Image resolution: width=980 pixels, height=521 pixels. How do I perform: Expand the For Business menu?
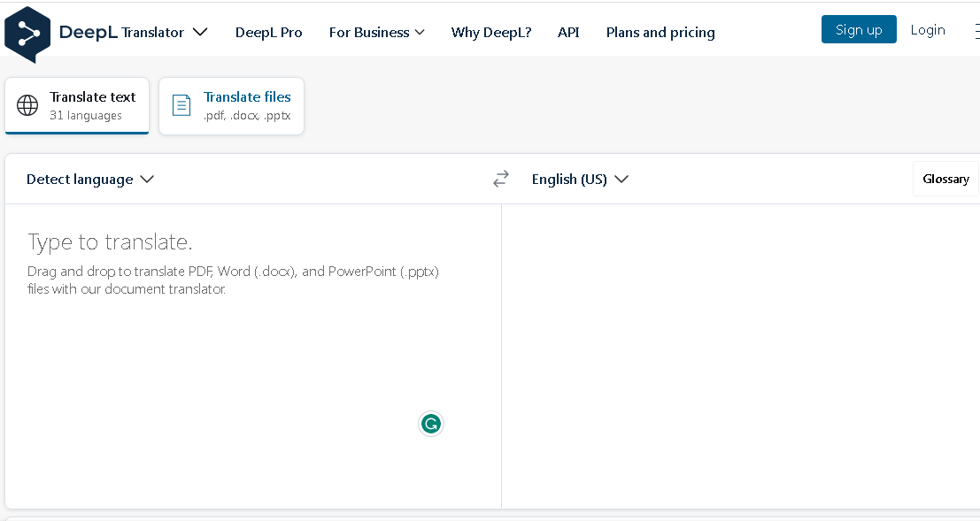point(377,33)
